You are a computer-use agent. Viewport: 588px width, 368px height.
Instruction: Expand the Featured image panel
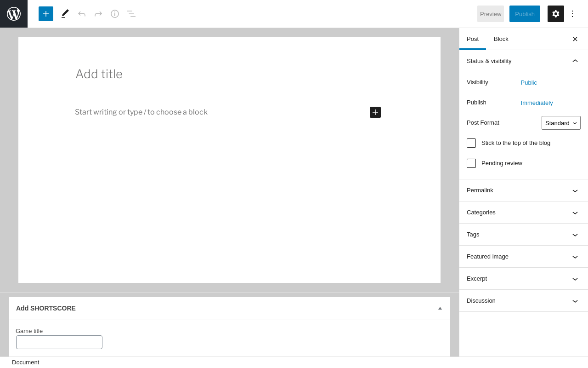524,257
